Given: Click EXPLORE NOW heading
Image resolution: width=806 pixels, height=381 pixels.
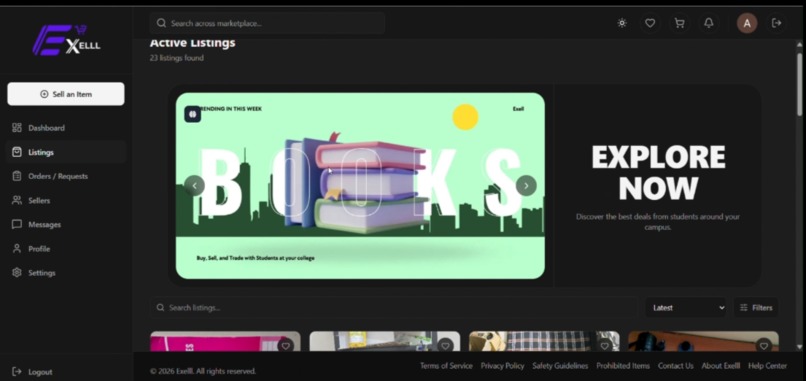Looking at the screenshot, I should tap(658, 172).
